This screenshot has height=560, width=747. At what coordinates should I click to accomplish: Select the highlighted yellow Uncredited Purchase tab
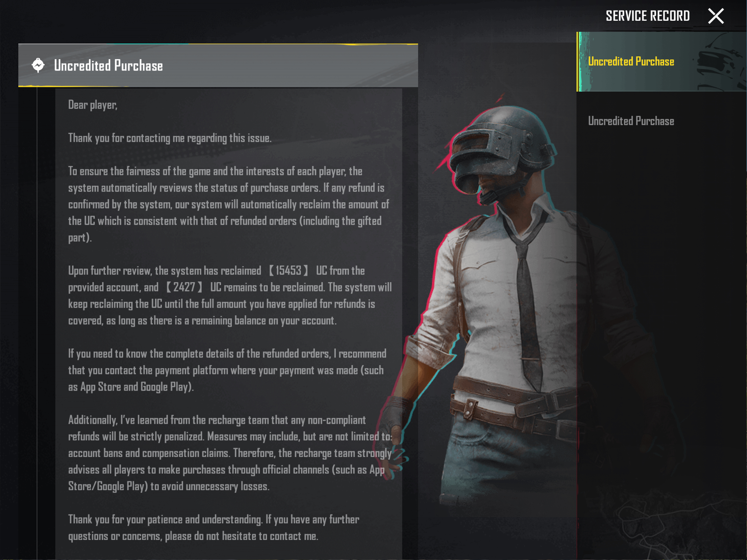(662, 62)
